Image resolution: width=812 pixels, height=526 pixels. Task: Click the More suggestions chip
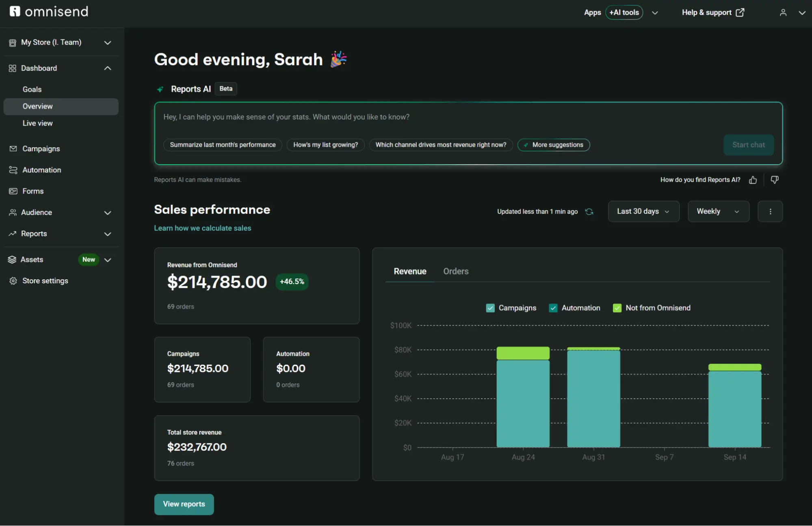(554, 145)
